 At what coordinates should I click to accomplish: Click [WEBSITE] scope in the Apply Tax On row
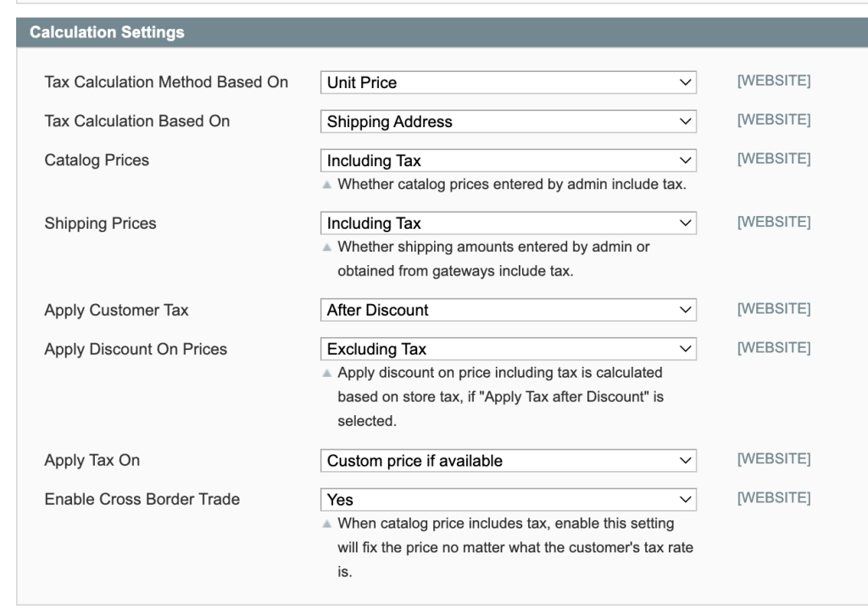coord(774,459)
